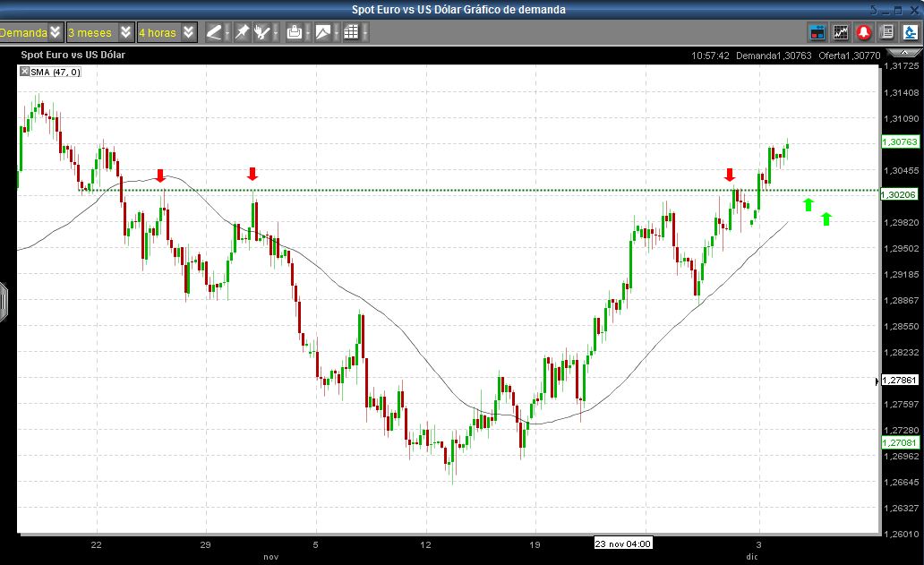Viewport: 924px width, 565px height.
Task: Click the 1,28867 price axis value
Action: (x=901, y=301)
